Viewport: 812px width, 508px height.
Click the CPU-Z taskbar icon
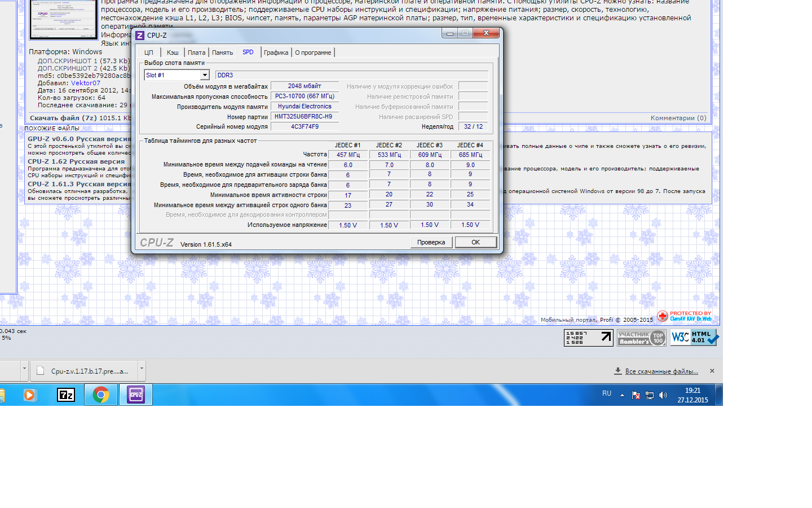click(136, 395)
